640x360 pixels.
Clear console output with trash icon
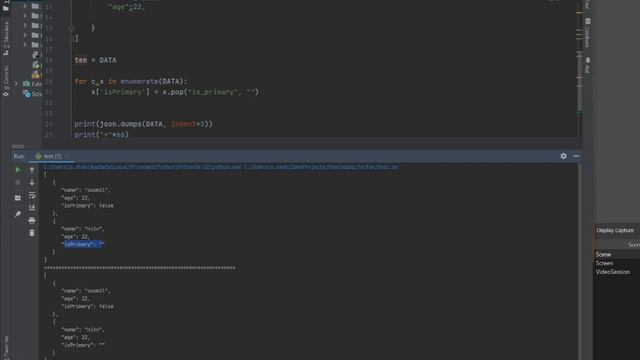(32, 233)
